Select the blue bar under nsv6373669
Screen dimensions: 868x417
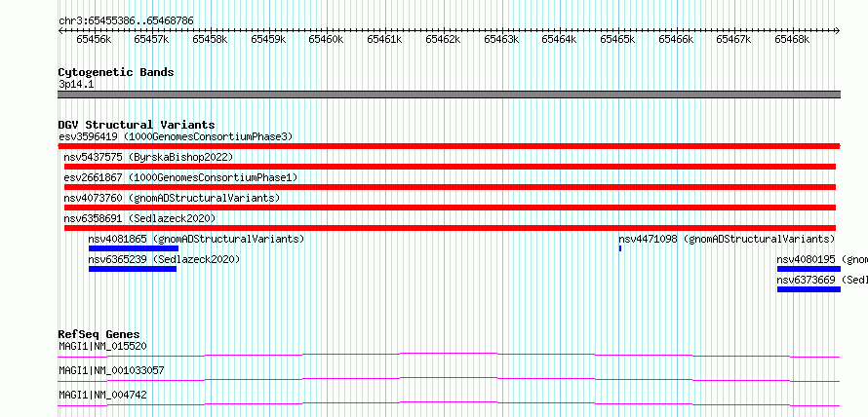coord(809,289)
